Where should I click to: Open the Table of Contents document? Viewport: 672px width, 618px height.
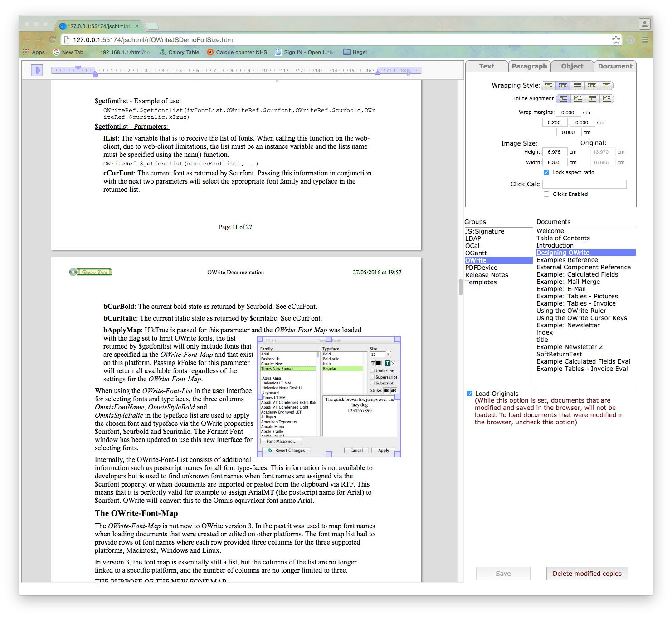tap(586, 238)
